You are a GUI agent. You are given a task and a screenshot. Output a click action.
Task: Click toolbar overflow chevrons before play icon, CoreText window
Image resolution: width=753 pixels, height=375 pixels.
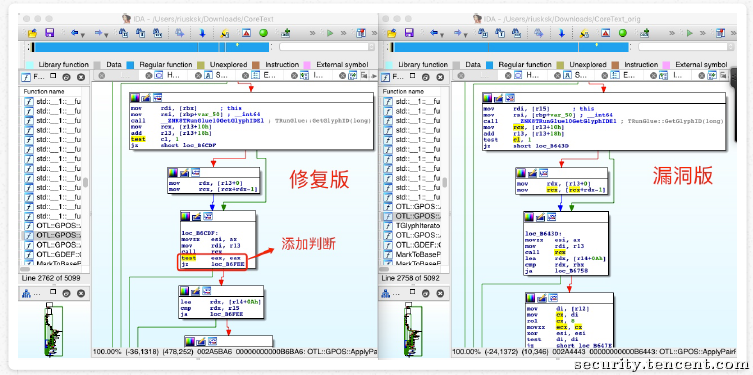(313, 33)
